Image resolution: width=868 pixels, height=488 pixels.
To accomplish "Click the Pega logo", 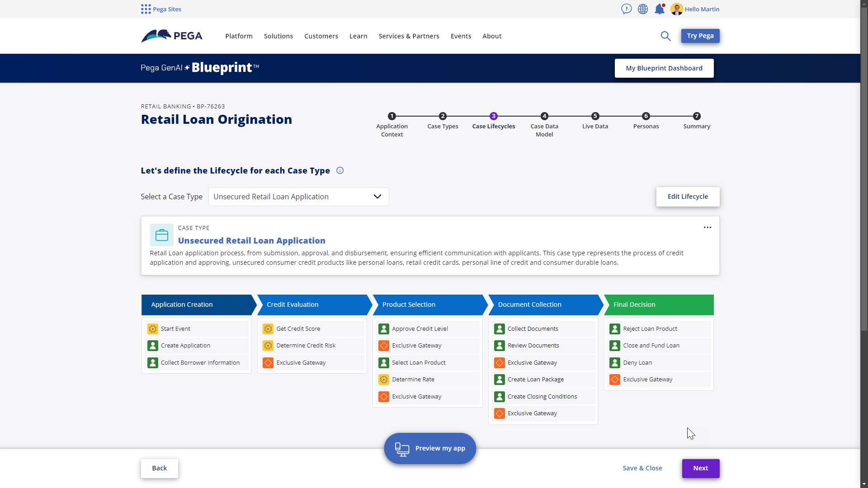I will coord(172,36).
